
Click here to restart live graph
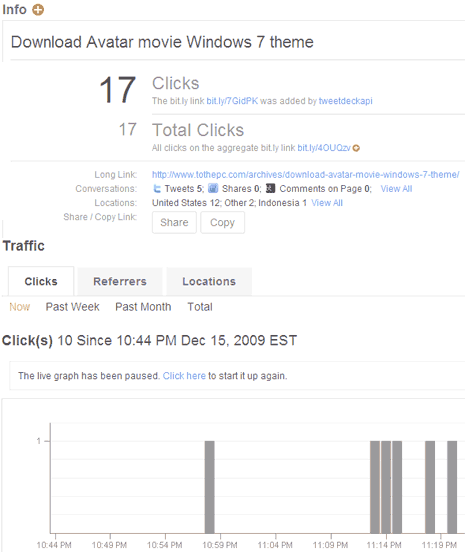point(184,376)
